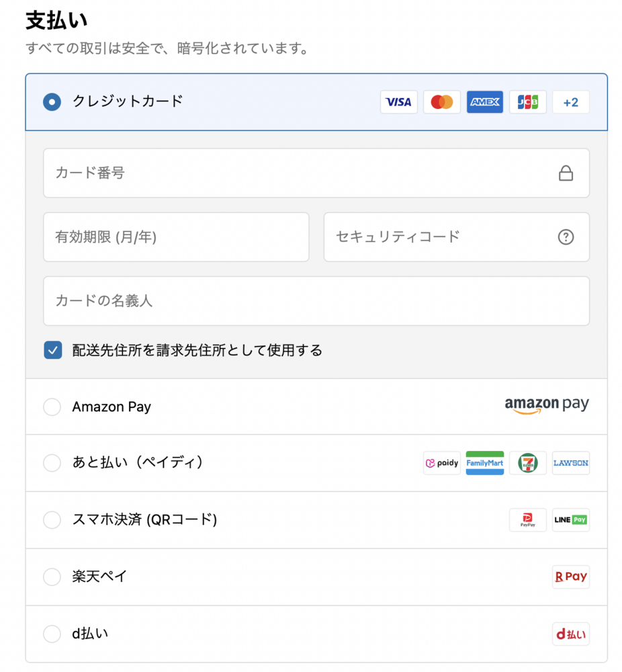Click the カードの名義人 input field
The image size is (622, 672).
click(316, 301)
